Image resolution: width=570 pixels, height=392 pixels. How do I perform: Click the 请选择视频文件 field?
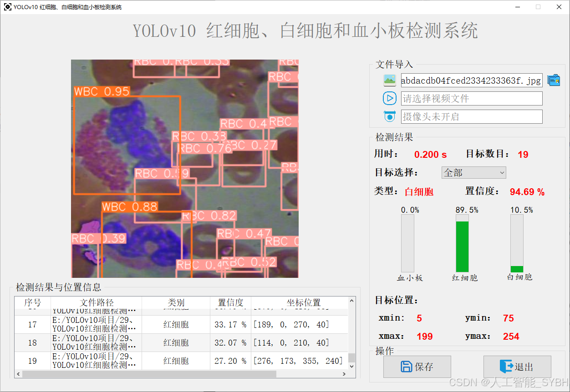click(472, 99)
